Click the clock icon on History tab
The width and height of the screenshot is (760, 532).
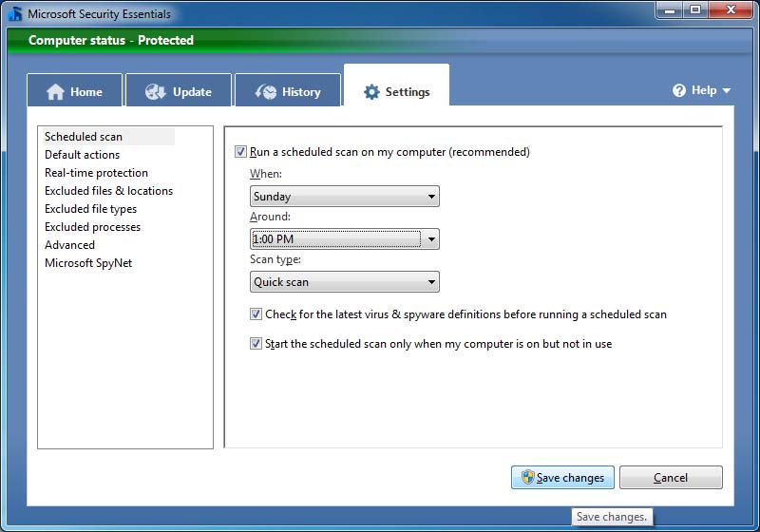click(266, 91)
